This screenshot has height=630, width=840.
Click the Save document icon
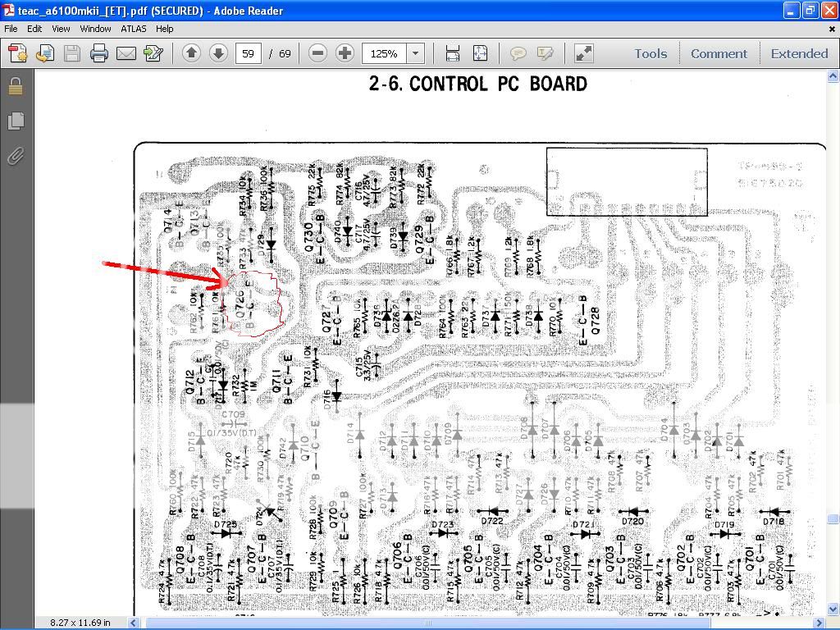(x=72, y=52)
